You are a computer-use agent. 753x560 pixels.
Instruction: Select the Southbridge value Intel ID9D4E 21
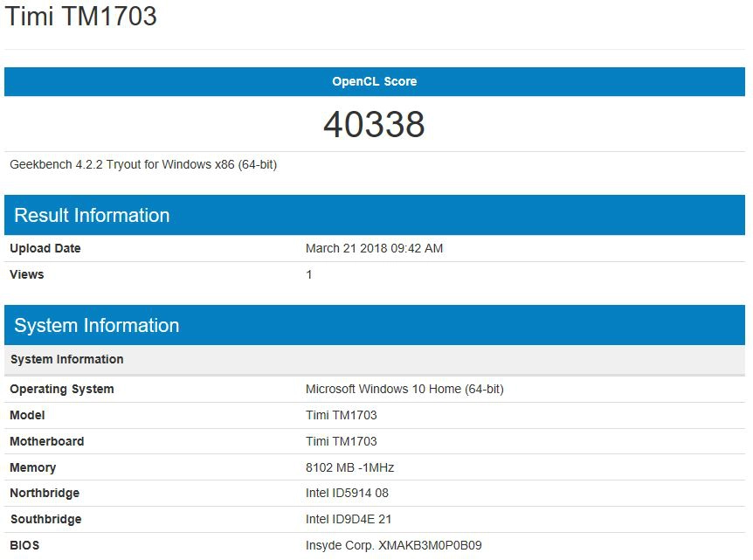tap(349, 520)
